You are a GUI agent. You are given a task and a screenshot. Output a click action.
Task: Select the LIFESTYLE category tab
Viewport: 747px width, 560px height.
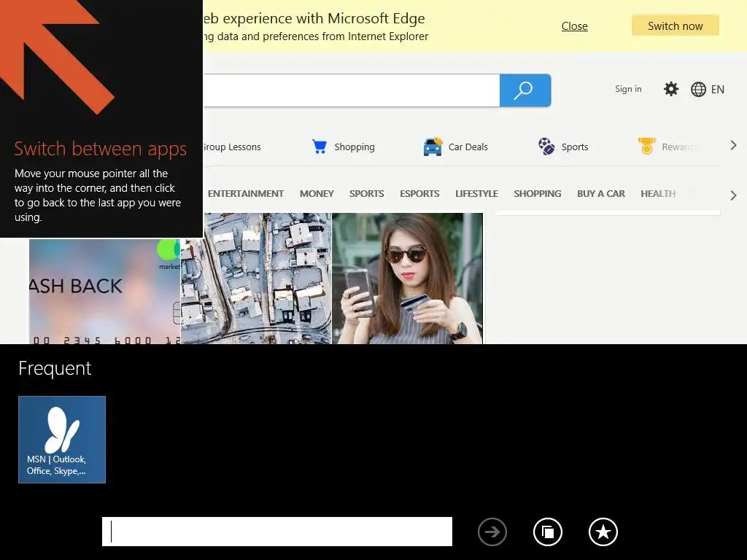[x=476, y=194]
